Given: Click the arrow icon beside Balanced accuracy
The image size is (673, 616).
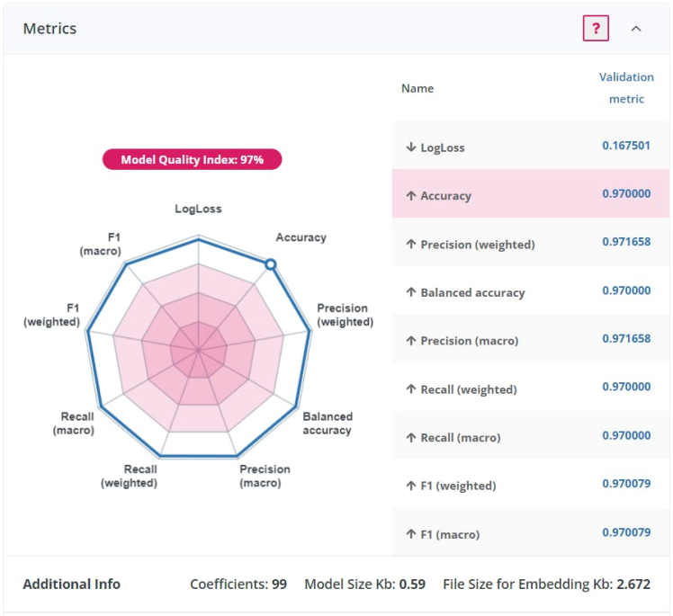Looking at the screenshot, I should pos(411,293).
